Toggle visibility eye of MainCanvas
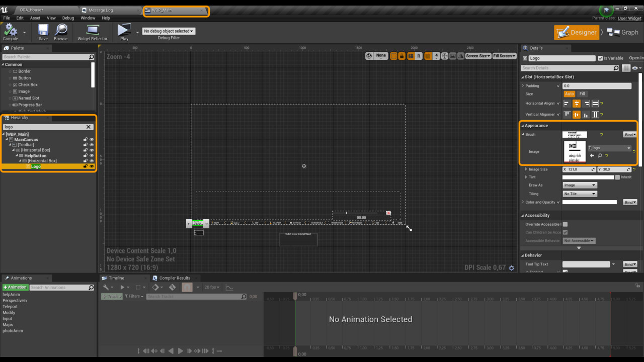The height and width of the screenshot is (362, 644). click(92, 140)
